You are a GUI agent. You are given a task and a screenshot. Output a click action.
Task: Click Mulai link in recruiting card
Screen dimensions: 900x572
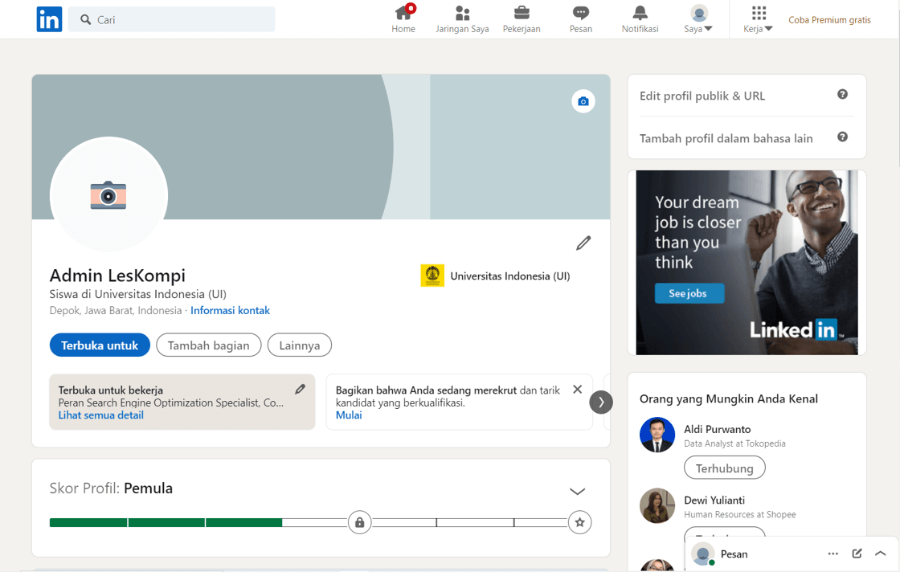click(x=349, y=415)
